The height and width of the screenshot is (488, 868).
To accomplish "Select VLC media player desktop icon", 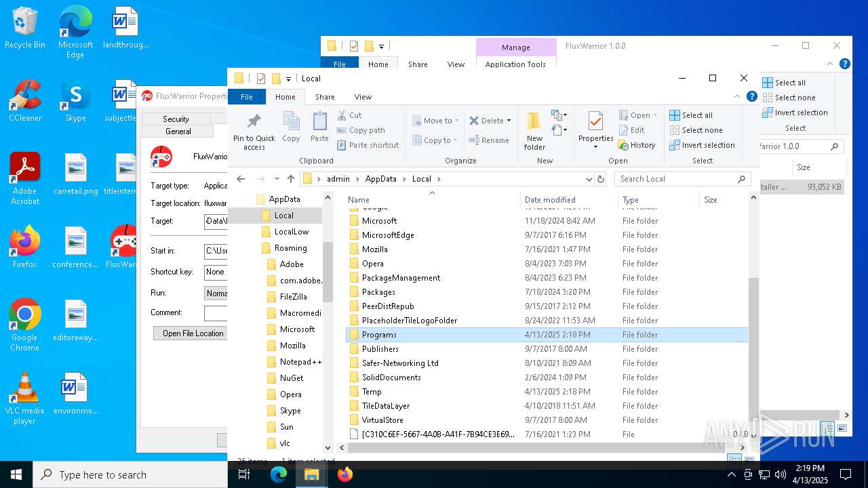I will (25, 398).
